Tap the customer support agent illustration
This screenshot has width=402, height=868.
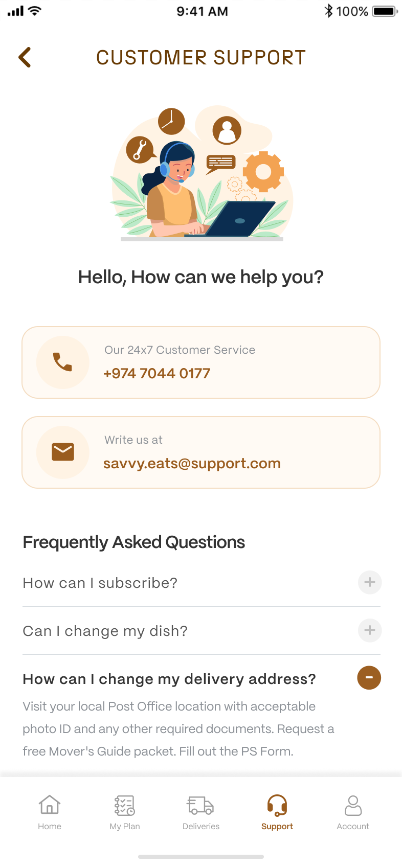(x=202, y=174)
